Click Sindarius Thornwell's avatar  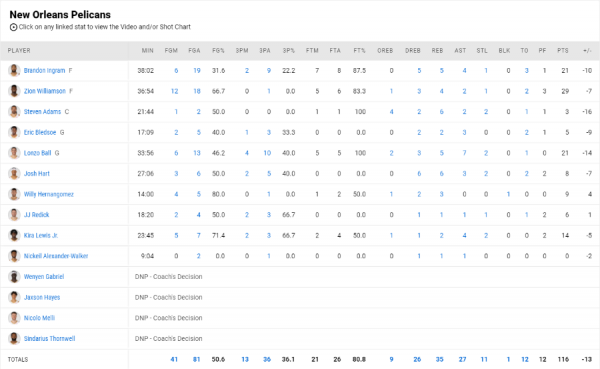(x=14, y=338)
